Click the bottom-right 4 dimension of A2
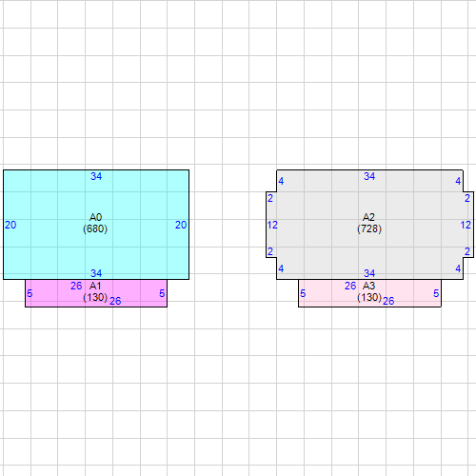The width and height of the screenshot is (476, 476). pos(458,268)
